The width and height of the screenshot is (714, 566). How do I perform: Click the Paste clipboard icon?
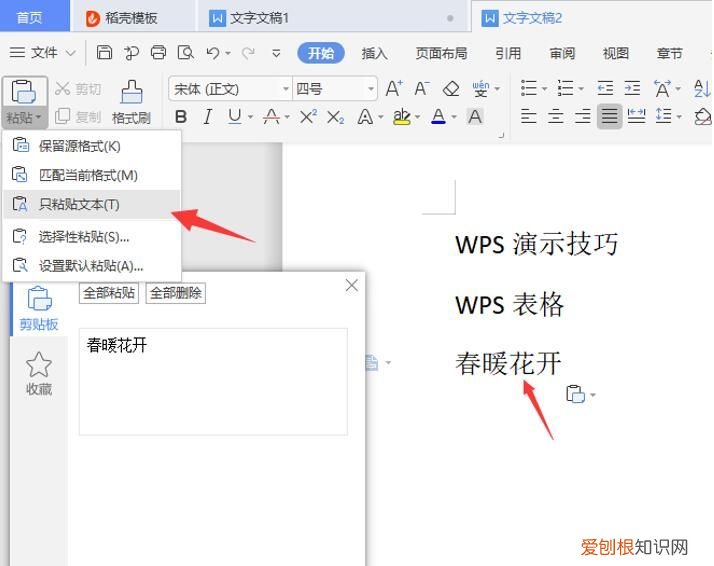tap(24, 92)
